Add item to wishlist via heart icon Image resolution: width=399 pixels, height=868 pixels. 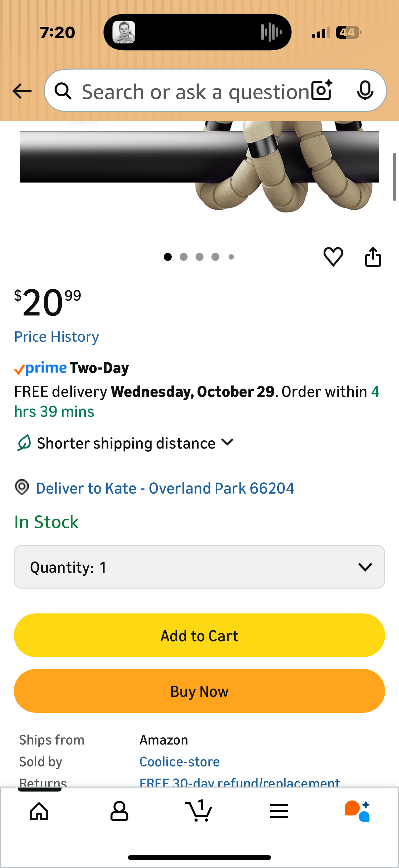click(333, 257)
